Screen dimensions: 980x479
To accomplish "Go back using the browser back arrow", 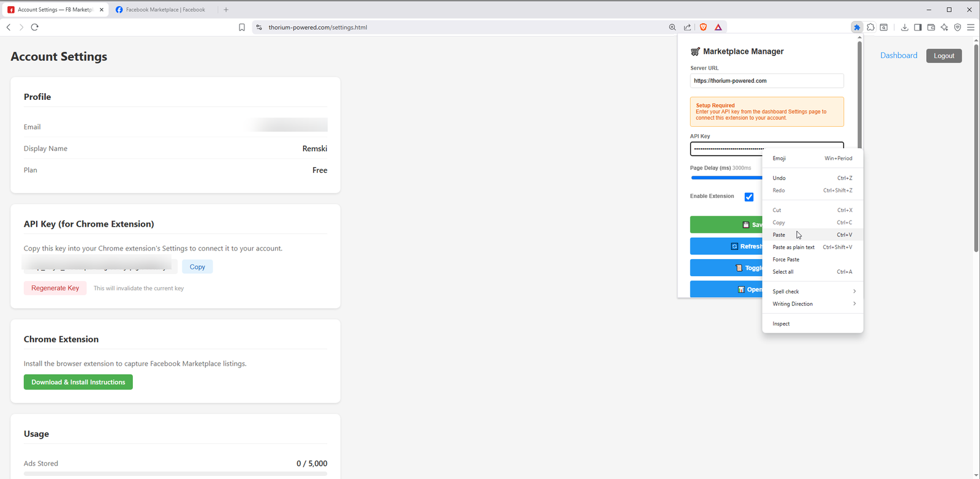I will click(9, 27).
